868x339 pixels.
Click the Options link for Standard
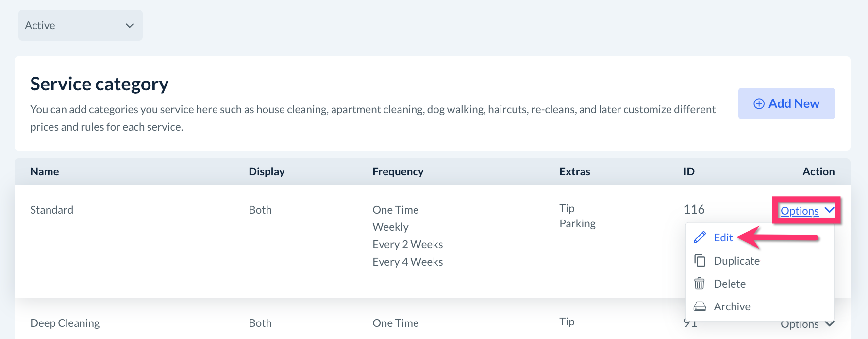(x=800, y=211)
